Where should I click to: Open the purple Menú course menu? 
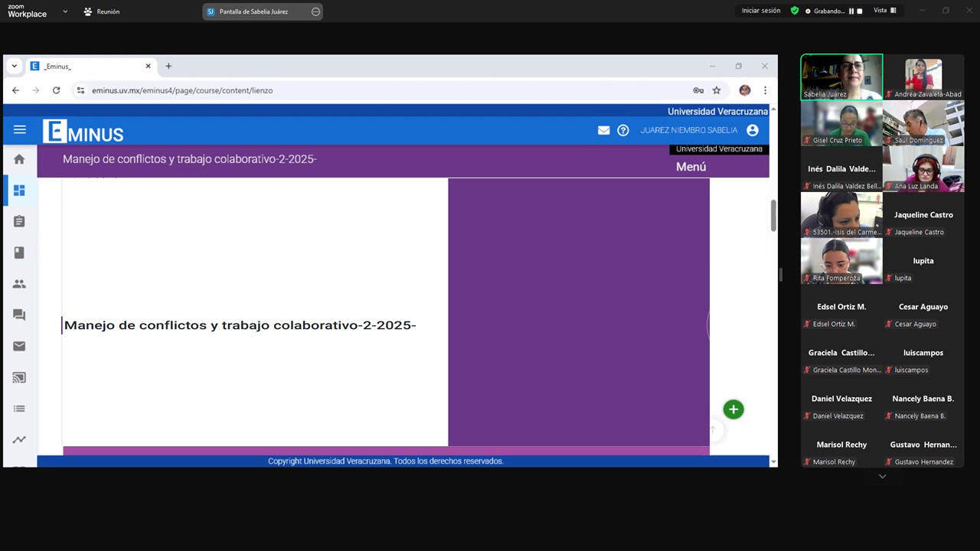tap(691, 167)
